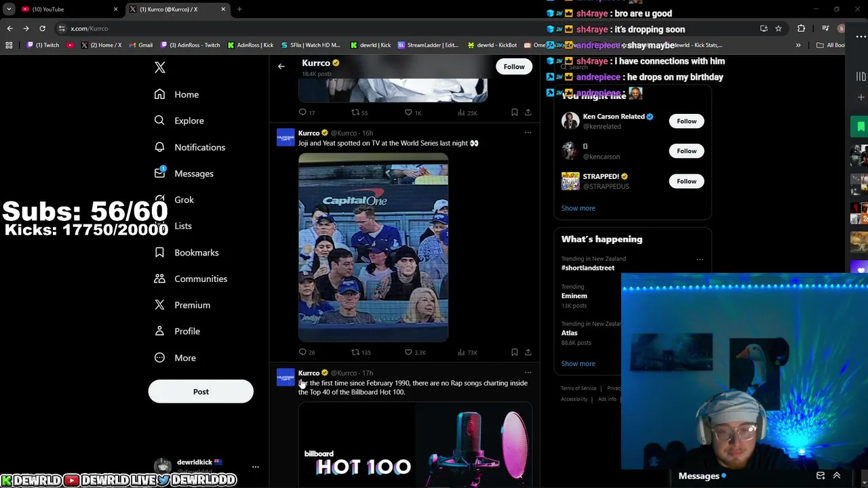This screenshot has width=868, height=488.
Task: Open Grok in the X sidebar
Action: [x=174, y=200]
